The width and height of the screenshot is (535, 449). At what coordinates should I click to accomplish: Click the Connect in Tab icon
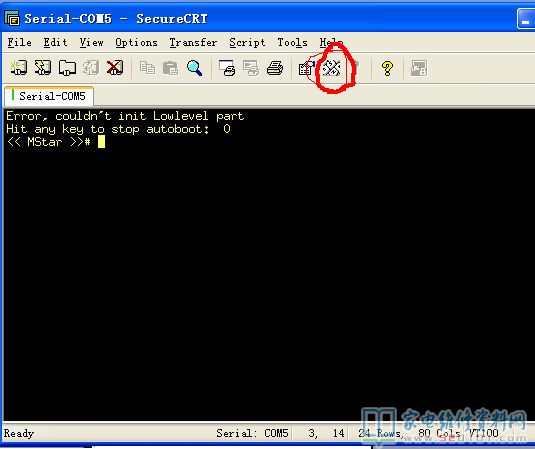(67, 68)
